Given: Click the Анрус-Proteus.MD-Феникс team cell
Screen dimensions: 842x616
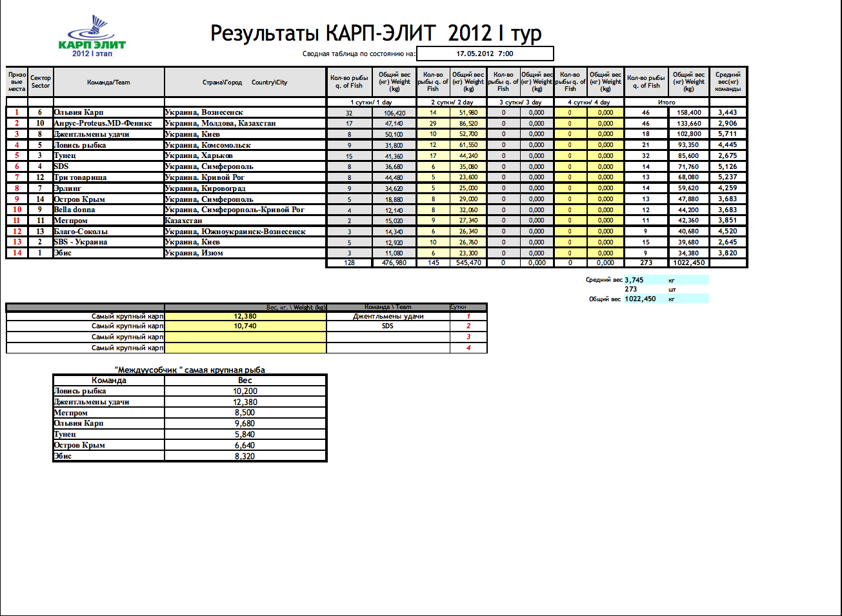Looking at the screenshot, I should (x=108, y=123).
